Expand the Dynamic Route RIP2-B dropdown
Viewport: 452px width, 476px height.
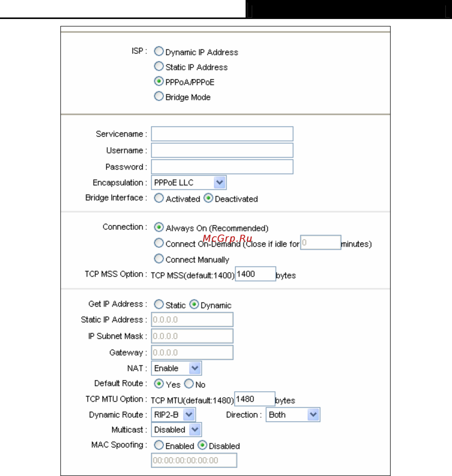point(173,415)
